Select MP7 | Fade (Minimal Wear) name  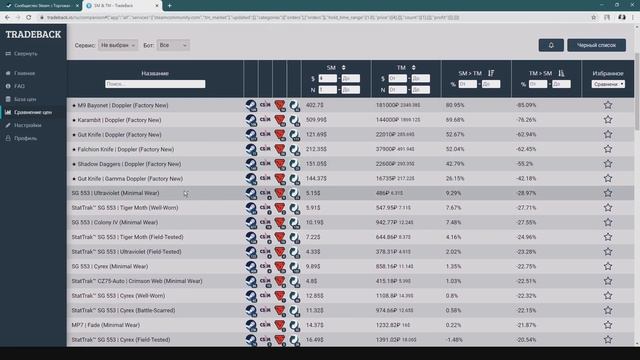click(x=106, y=325)
